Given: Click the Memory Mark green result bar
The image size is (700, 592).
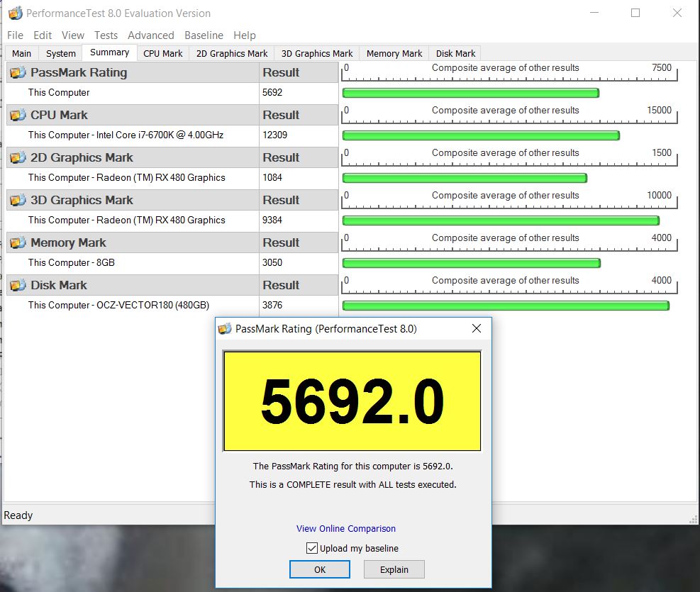Looking at the screenshot, I should [472, 263].
